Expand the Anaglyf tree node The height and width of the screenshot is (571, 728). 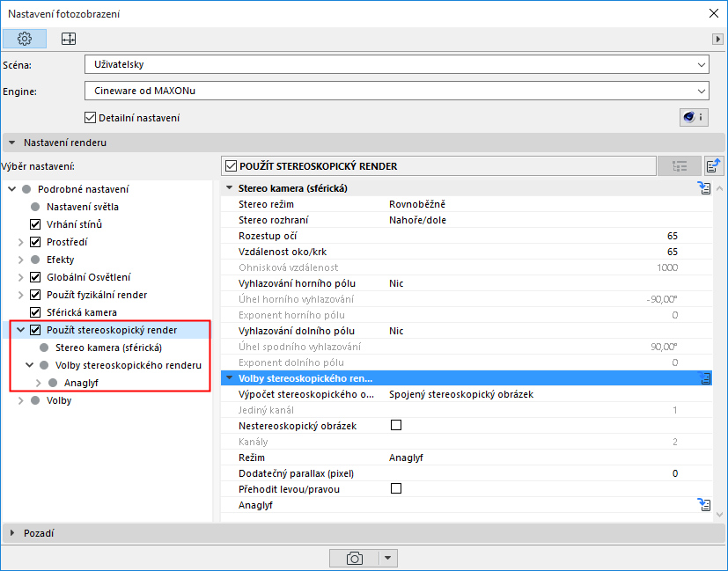[39, 383]
